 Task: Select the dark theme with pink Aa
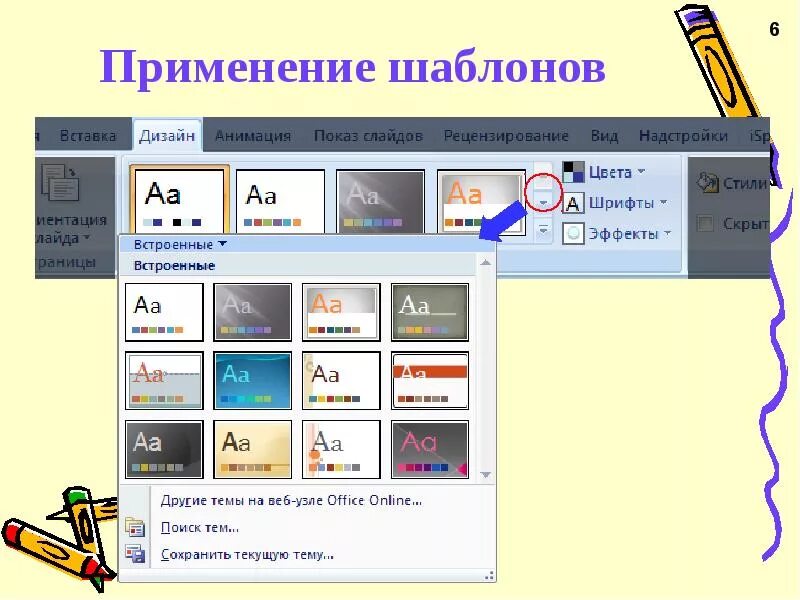[x=430, y=449]
